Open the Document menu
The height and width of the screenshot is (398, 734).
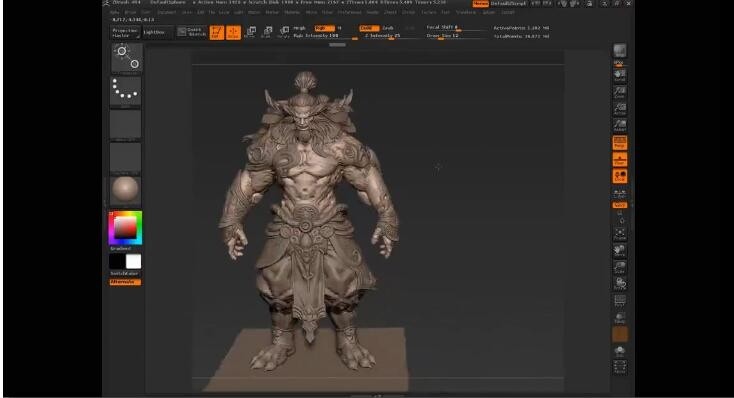click(x=167, y=12)
